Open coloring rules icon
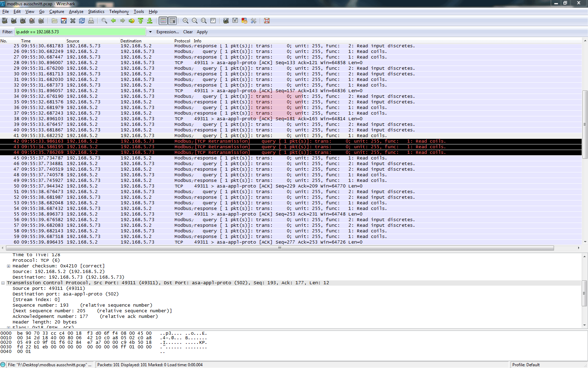588x368 pixels. [244, 21]
